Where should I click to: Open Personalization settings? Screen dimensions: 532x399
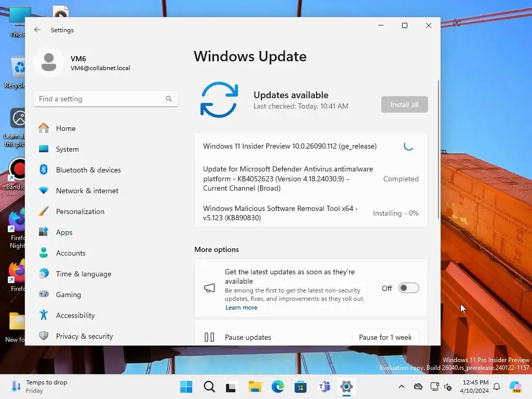[106, 211]
